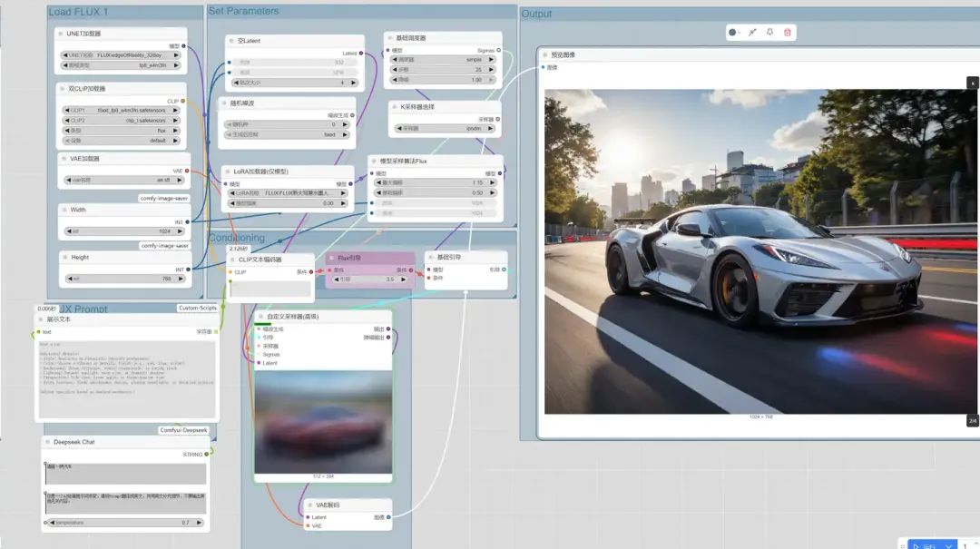Increase batch size in 空Latent node
This screenshot has height=549, width=980.
(354, 83)
